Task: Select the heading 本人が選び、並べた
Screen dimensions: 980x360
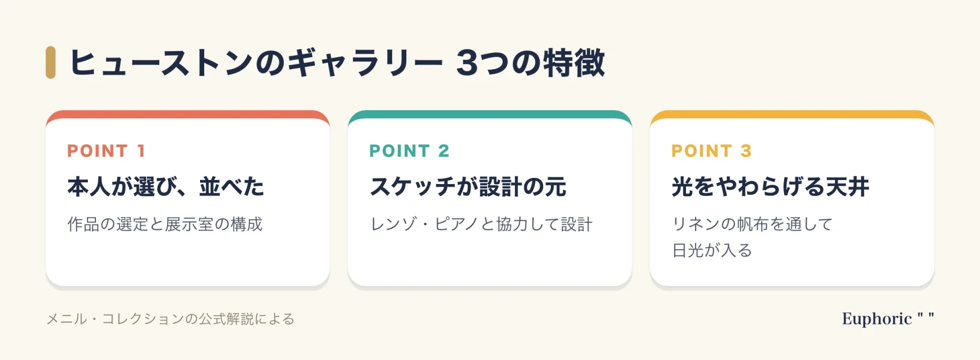Action: (166, 187)
